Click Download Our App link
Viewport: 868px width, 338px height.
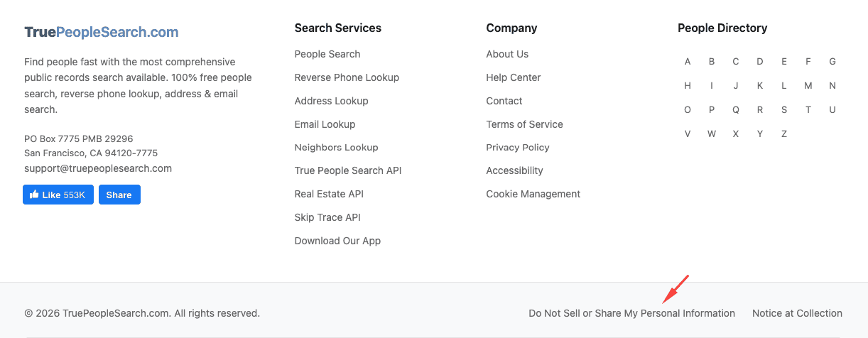337,241
